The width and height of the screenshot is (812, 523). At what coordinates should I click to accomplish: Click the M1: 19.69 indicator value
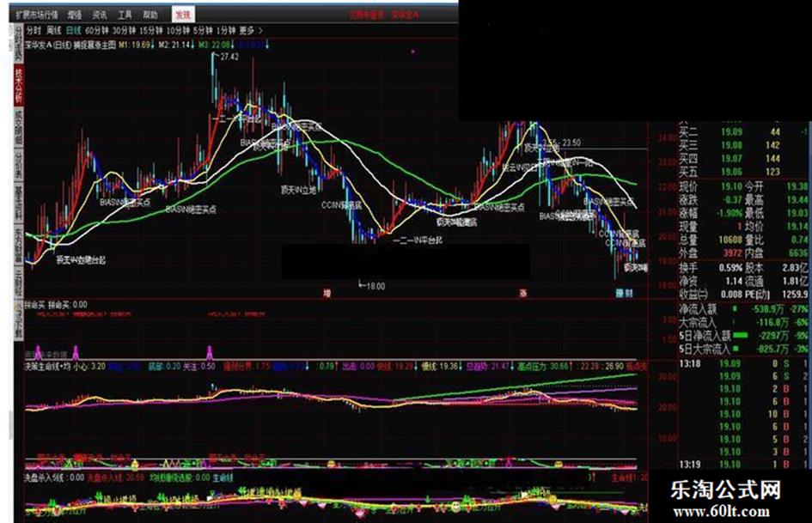[x=136, y=45]
